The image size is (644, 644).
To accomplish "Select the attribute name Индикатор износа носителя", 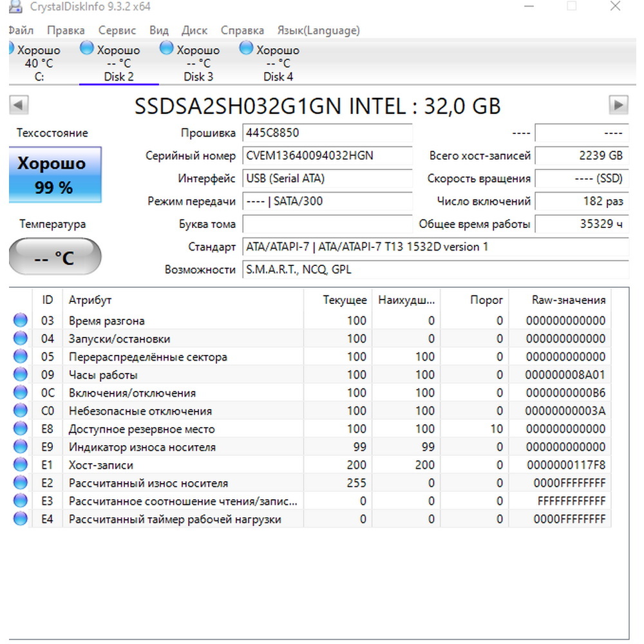I will click(142, 447).
